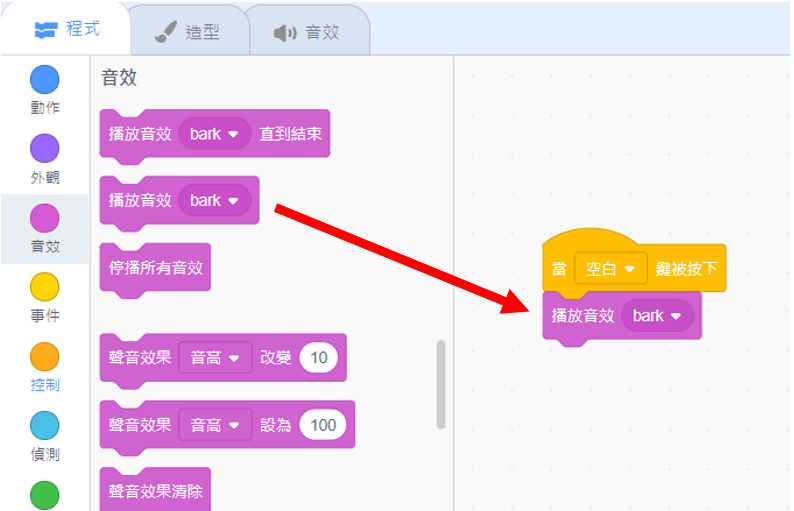Select the magenta 音效 sound category circle

point(45,218)
